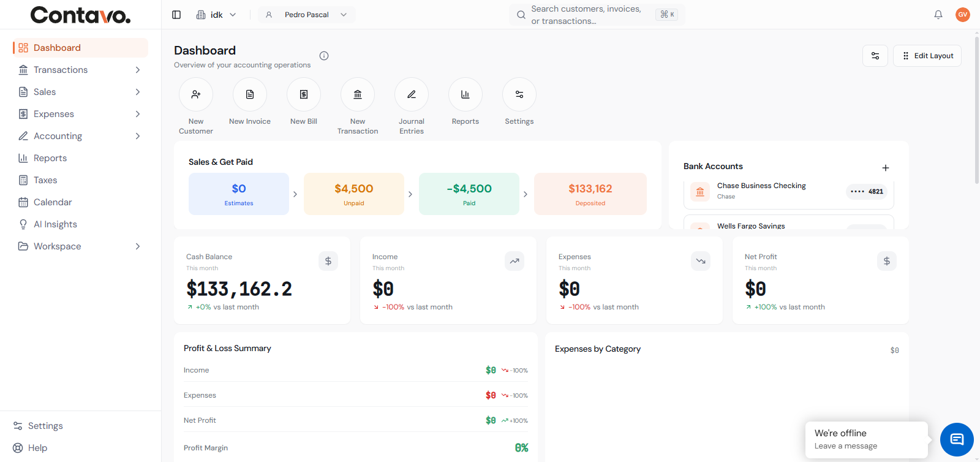Open dashboard filter settings icon button
Image resolution: width=980 pixels, height=462 pixels.
tap(875, 56)
